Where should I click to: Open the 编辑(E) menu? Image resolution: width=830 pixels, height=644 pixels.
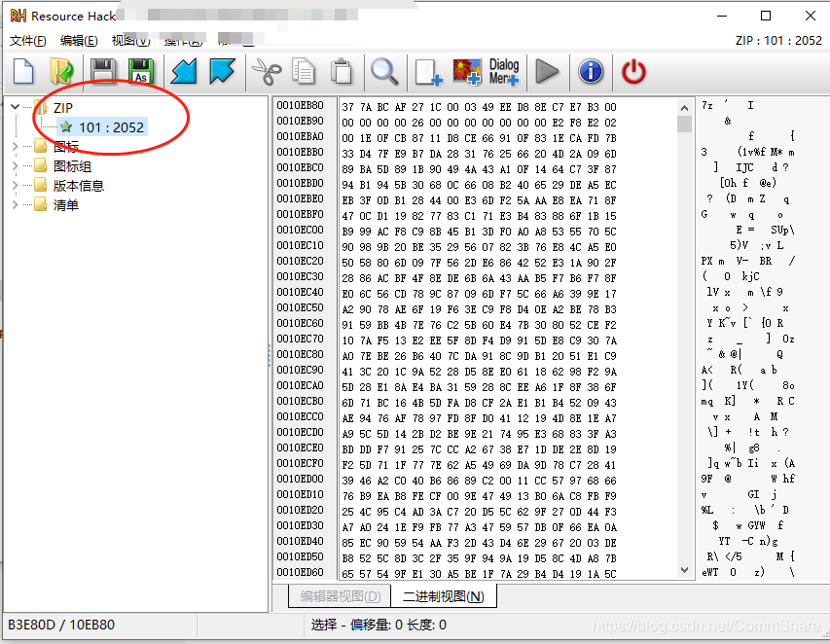point(79,40)
